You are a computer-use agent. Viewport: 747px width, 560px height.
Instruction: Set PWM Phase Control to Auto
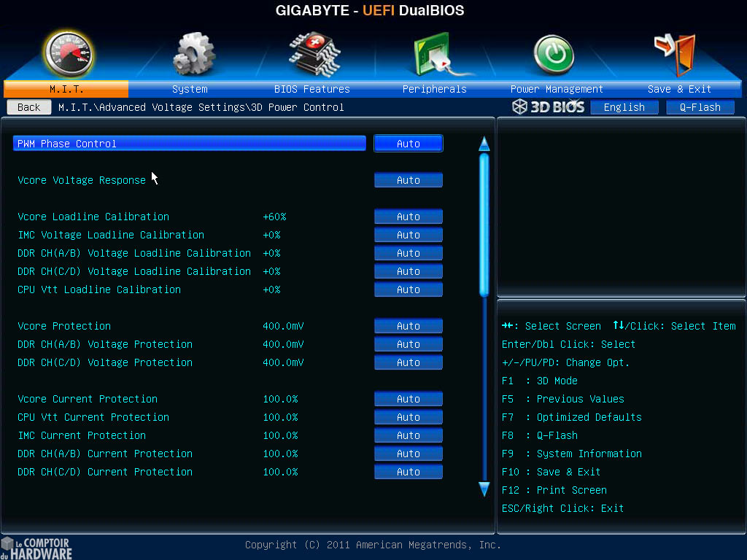[x=408, y=143]
